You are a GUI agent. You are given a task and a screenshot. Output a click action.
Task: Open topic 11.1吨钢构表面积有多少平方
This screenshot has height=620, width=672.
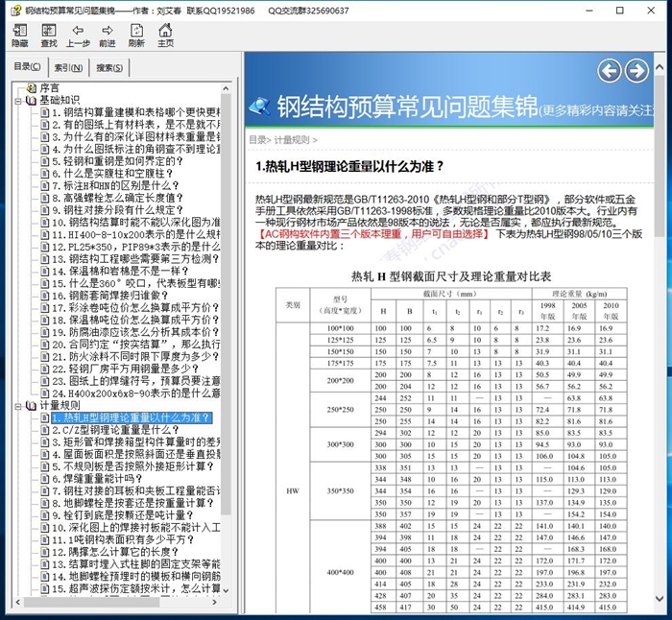pyautogui.click(x=123, y=540)
